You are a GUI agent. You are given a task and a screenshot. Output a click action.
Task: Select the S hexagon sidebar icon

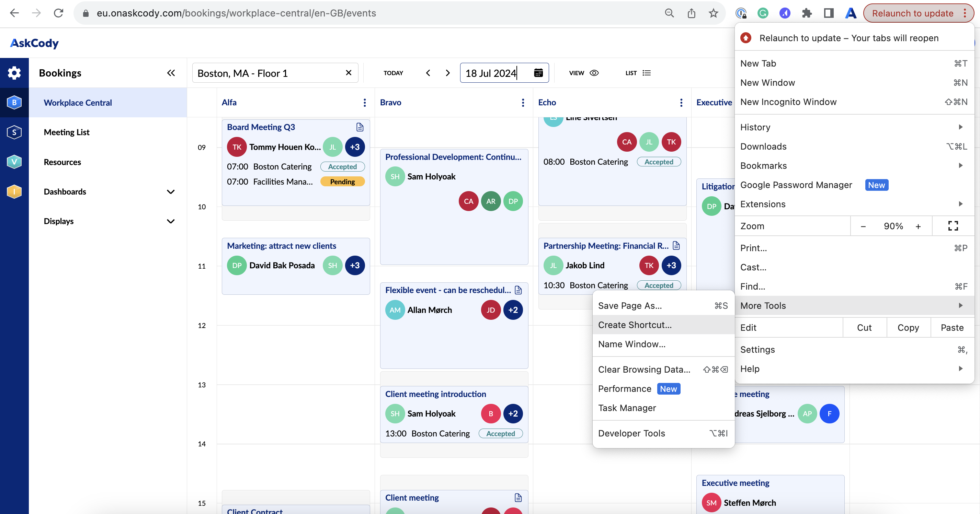[x=14, y=132]
